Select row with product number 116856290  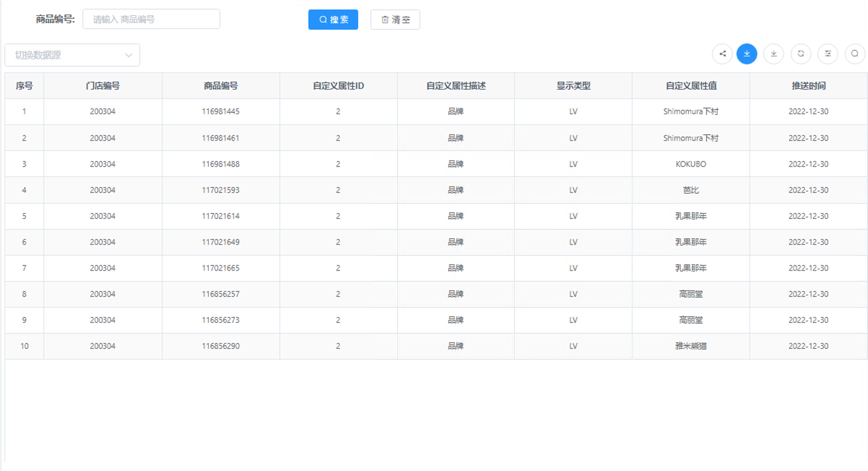(x=221, y=346)
